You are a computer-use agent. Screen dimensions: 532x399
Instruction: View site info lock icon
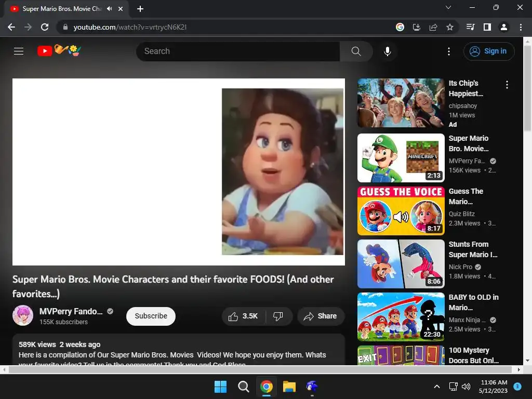pyautogui.click(x=65, y=27)
